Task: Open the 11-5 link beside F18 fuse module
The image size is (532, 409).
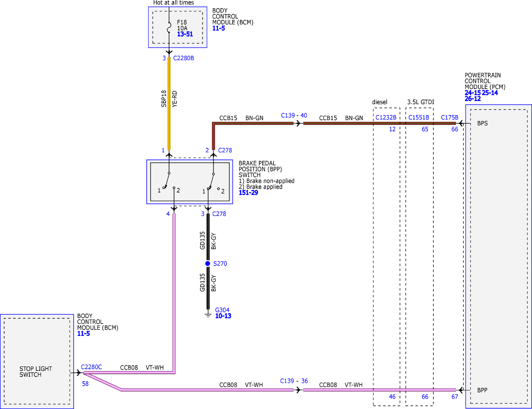Action: (219, 28)
